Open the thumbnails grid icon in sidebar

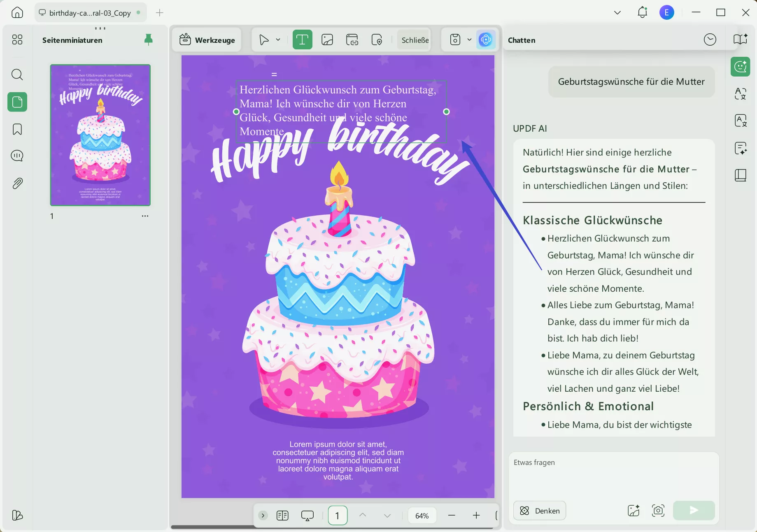click(x=17, y=39)
